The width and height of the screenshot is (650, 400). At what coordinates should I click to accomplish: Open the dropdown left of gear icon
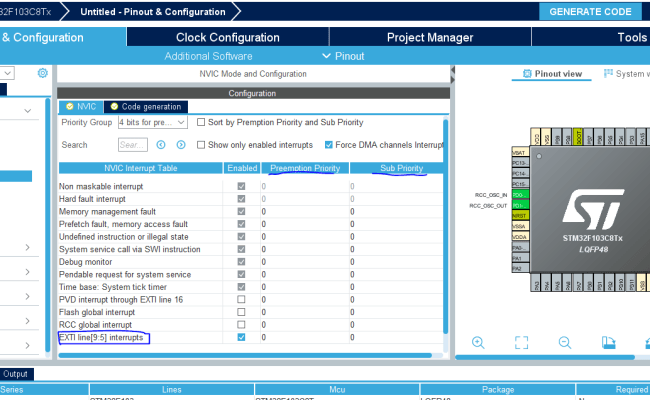tap(7, 73)
